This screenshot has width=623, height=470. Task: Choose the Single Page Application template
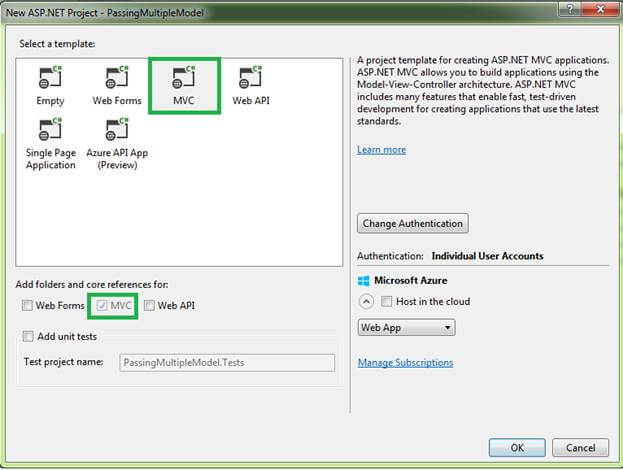(50, 144)
